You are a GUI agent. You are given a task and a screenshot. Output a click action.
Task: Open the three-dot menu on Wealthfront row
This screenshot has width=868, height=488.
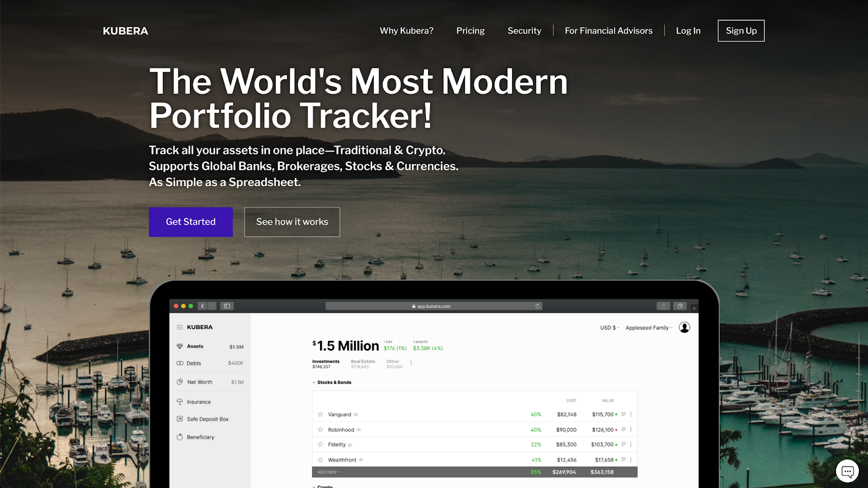[631, 459]
